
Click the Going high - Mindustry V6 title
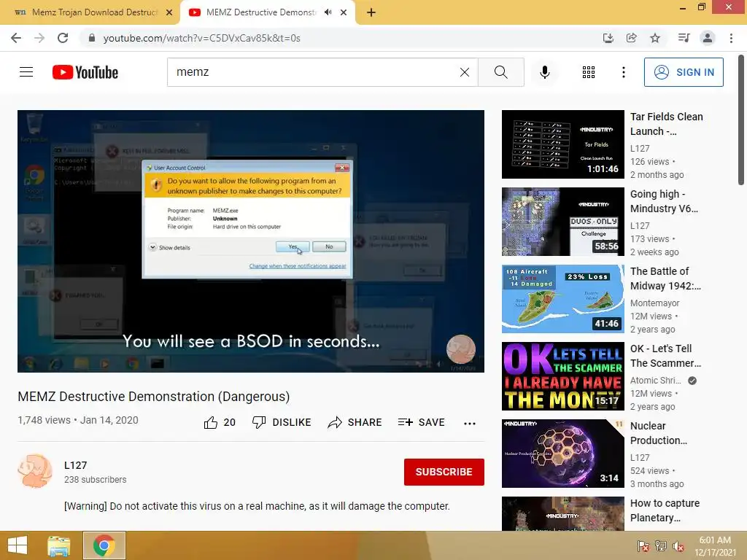[x=664, y=201]
